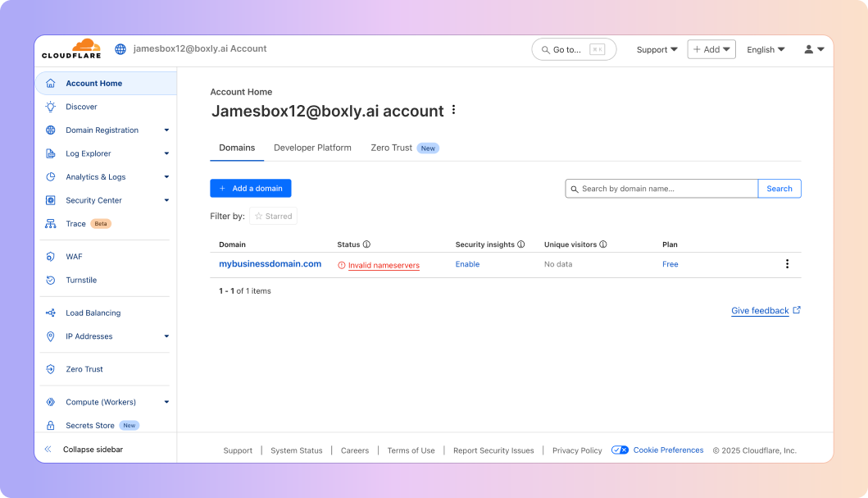This screenshot has width=868, height=498.
Task: Open the Terms of Use footer link
Action: click(x=411, y=450)
